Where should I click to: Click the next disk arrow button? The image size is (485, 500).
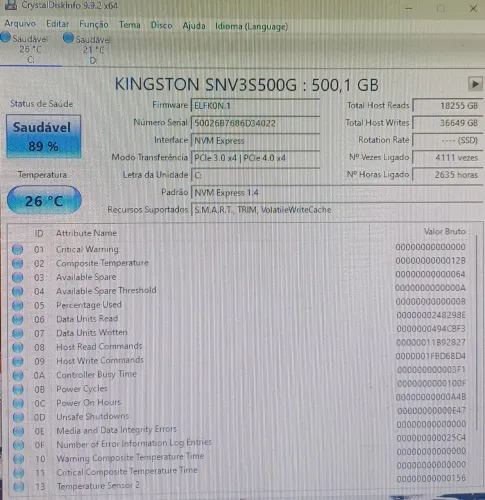pos(475,84)
